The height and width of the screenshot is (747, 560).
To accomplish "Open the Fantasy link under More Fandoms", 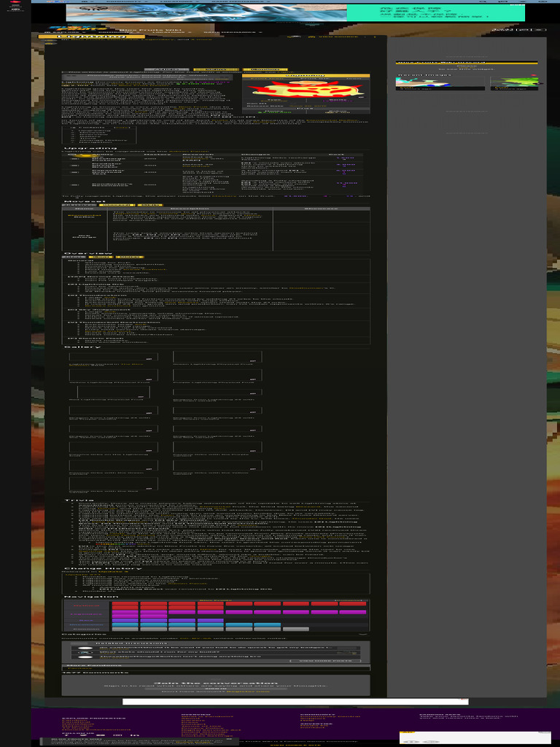I will coord(79,668).
